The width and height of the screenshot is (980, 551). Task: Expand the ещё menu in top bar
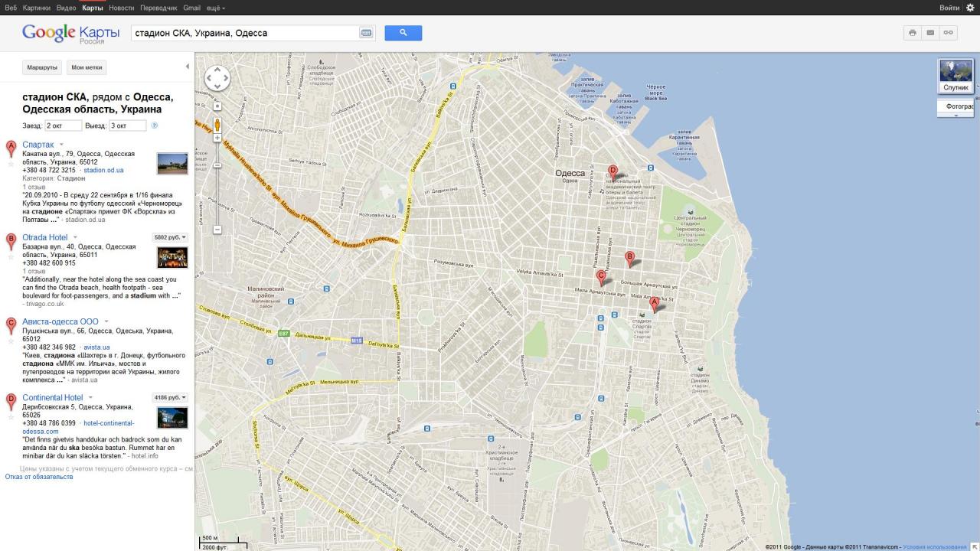pyautogui.click(x=214, y=8)
